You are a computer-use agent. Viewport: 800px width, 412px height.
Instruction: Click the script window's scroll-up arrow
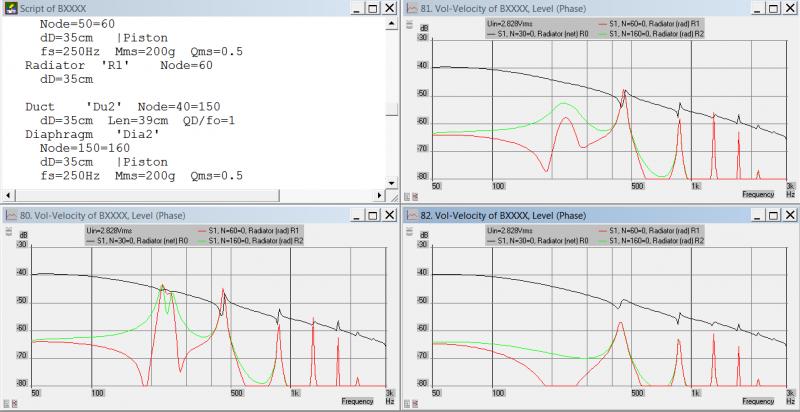(x=391, y=23)
